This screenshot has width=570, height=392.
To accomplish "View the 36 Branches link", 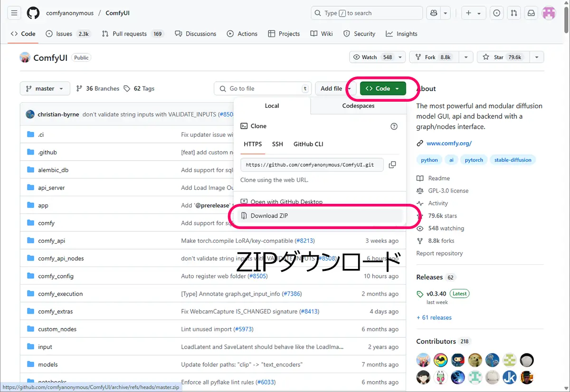I will pyautogui.click(x=98, y=88).
